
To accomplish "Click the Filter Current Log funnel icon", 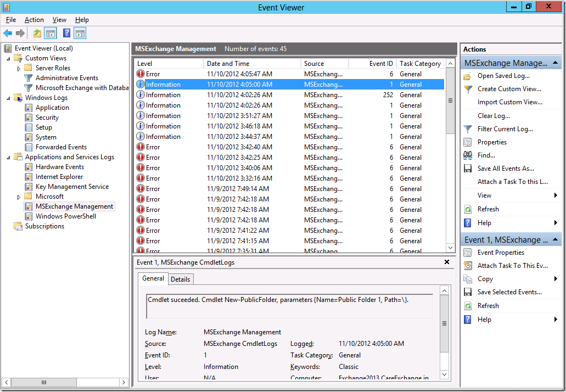I will [467, 129].
